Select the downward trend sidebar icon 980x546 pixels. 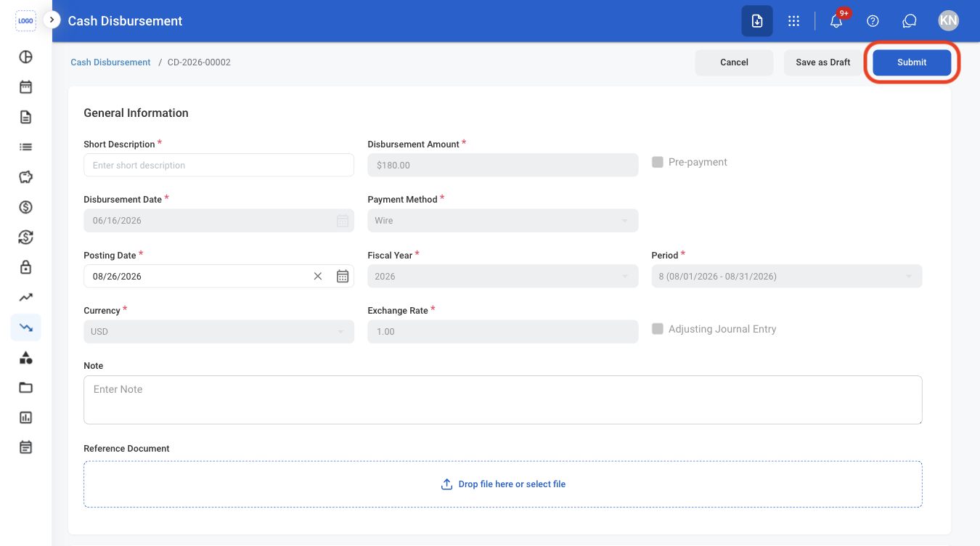(25, 327)
